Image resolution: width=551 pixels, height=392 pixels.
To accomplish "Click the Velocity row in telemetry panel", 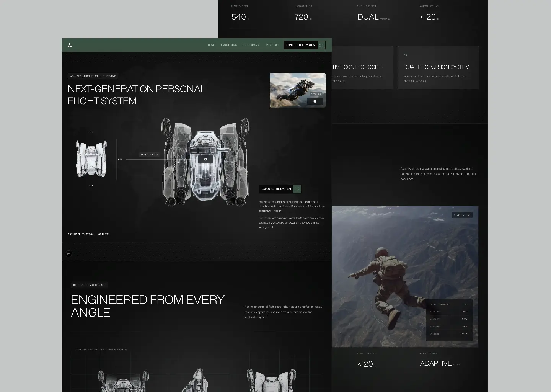I will point(449,319).
